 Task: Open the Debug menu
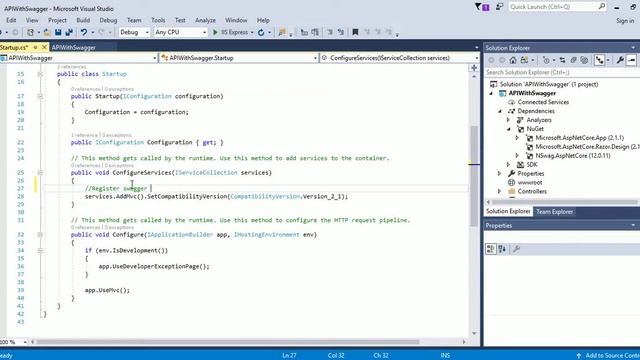108,20
